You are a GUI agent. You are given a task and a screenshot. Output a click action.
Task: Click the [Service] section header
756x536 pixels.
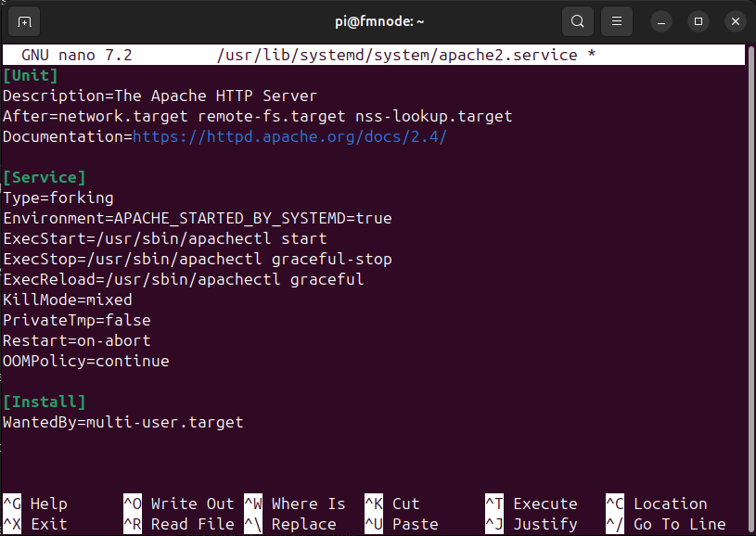tap(45, 177)
